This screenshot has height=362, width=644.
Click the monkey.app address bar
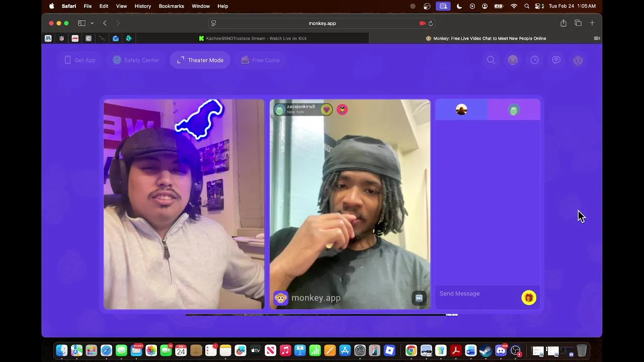click(x=322, y=23)
